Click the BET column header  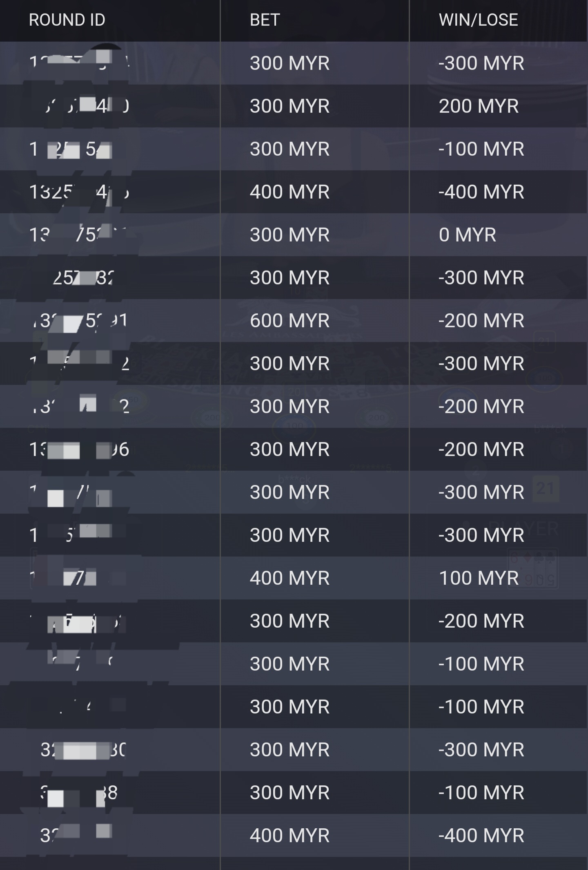point(265,20)
